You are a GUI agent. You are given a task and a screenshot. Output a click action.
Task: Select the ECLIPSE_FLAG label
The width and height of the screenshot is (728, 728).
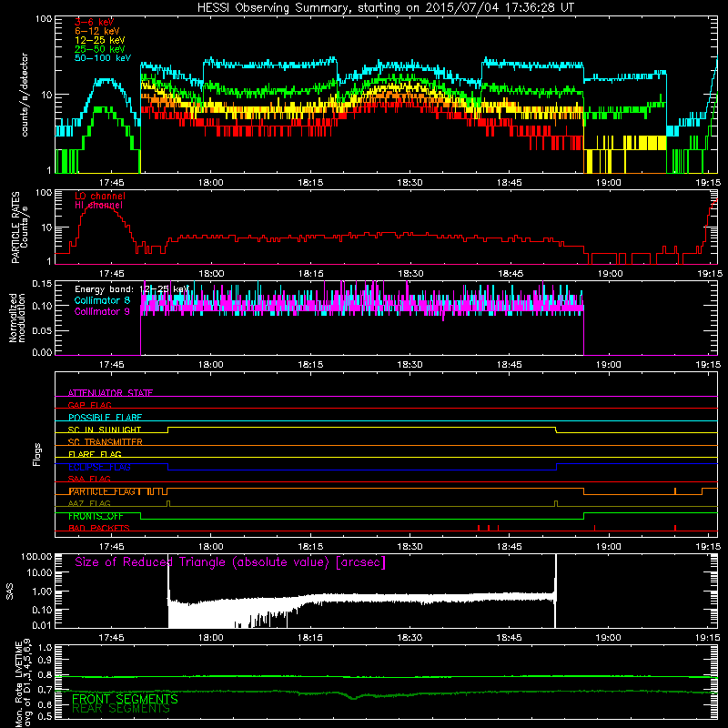[99, 467]
